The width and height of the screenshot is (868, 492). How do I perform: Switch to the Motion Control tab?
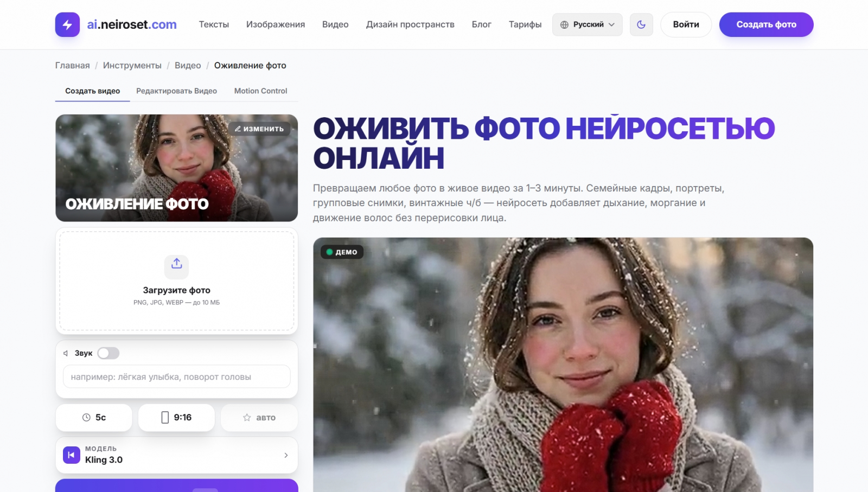click(260, 91)
